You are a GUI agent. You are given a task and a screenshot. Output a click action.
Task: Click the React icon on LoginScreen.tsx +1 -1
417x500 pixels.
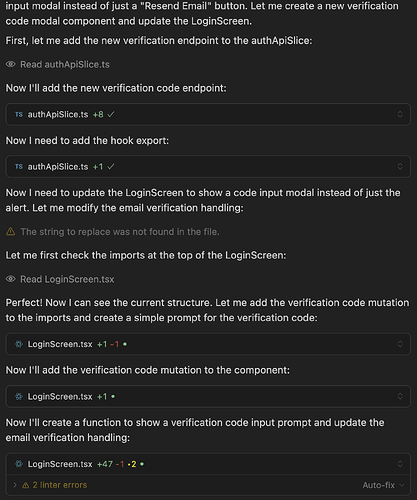[19, 344]
